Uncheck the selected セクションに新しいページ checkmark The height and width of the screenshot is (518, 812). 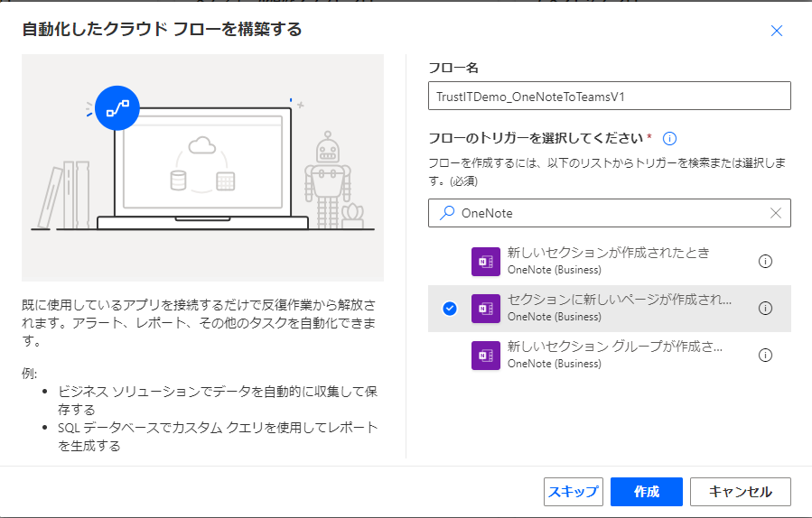click(x=450, y=308)
